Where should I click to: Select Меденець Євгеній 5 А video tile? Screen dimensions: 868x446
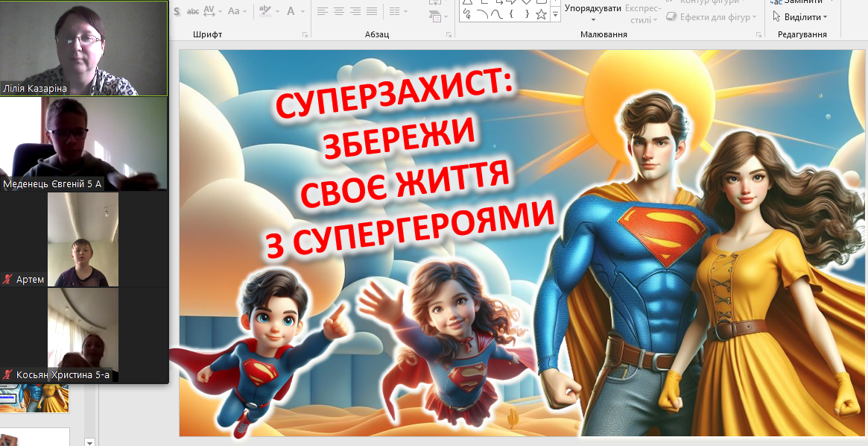(83, 144)
